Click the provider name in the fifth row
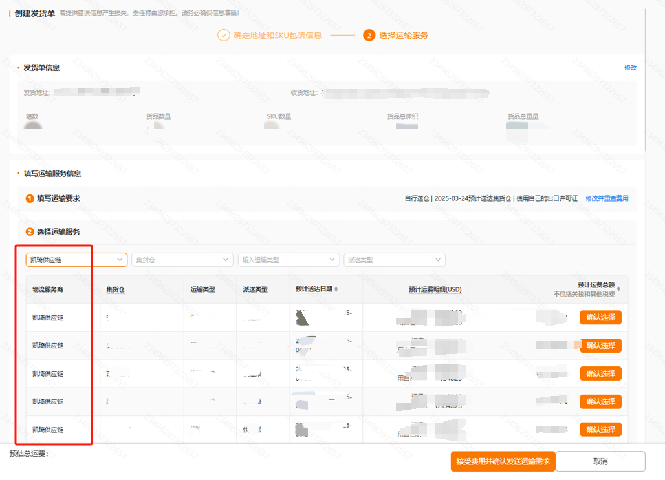The width and height of the screenshot is (665, 480). coord(48,430)
